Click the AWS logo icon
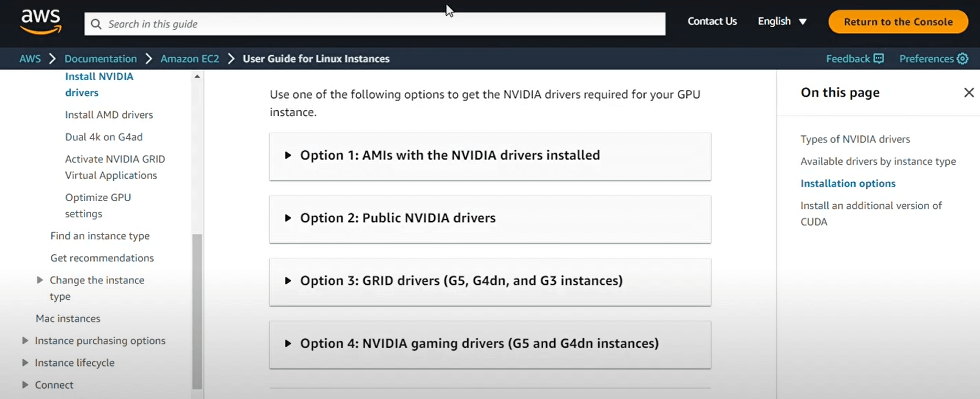Screen dimensions: 980x399 click(41, 22)
